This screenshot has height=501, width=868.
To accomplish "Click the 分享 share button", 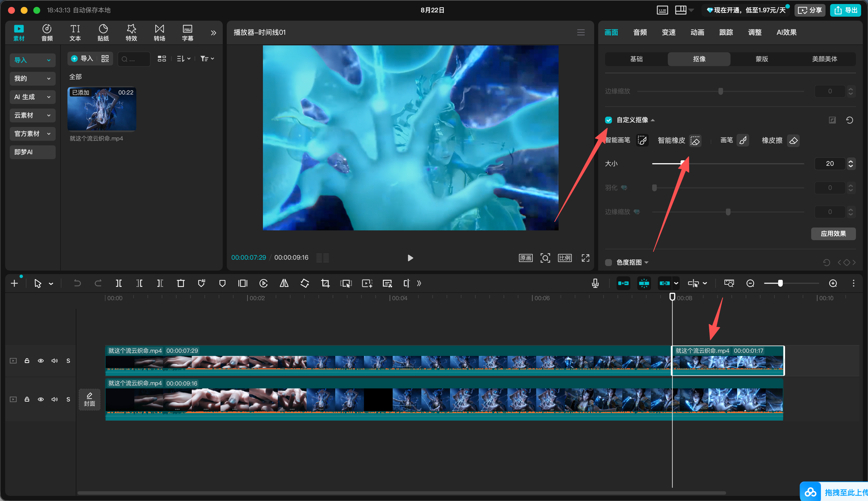I will [x=809, y=10].
